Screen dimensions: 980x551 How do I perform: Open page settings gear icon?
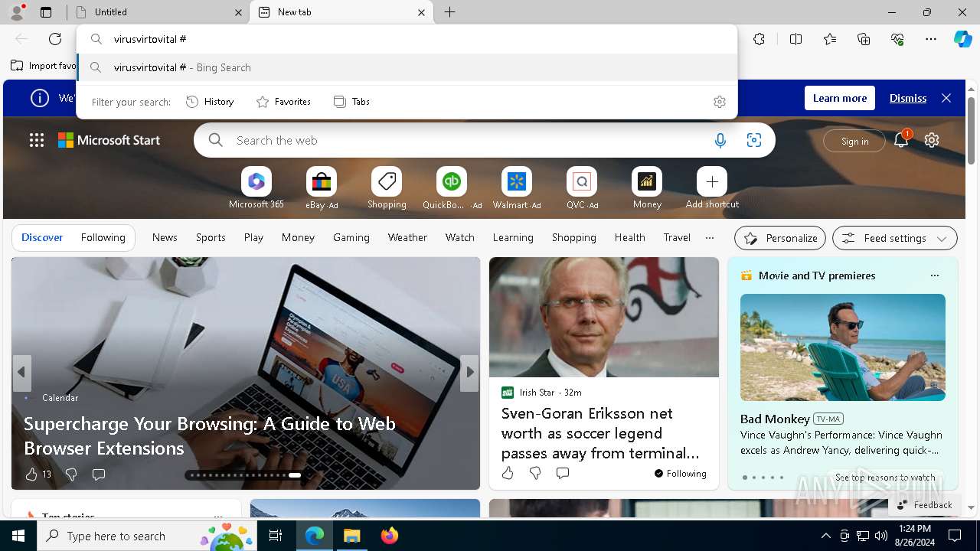932,140
